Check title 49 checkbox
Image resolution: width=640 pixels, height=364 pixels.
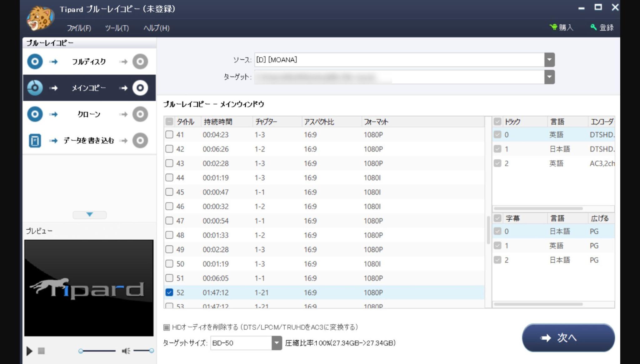169,249
